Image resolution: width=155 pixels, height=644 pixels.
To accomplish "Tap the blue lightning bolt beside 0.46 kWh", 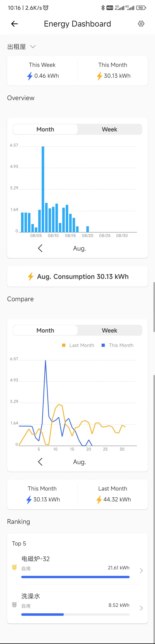I will tap(30, 76).
